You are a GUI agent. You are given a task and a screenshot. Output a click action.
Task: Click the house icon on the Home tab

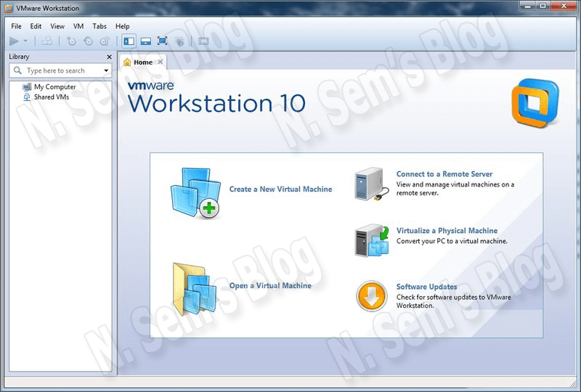tap(127, 62)
